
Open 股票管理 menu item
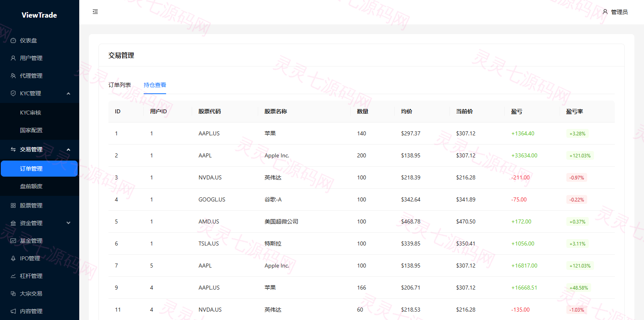tap(39, 205)
